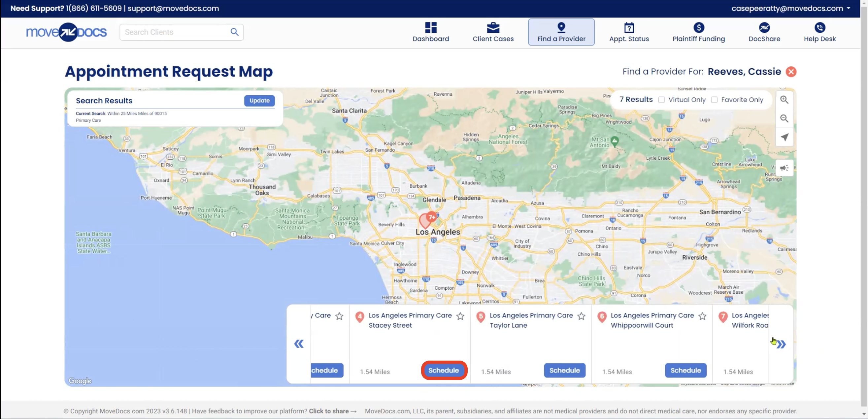868x419 pixels.
Task: Click the Help Desk headset icon
Action: click(819, 28)
